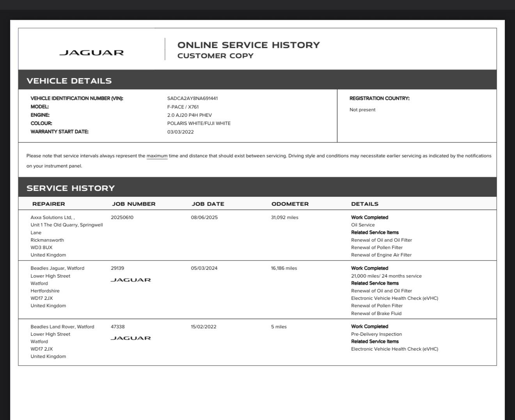Click the 'JOB NUMBER' column header
This screenshot has width=515, height=420.
[x=134, y=204]
